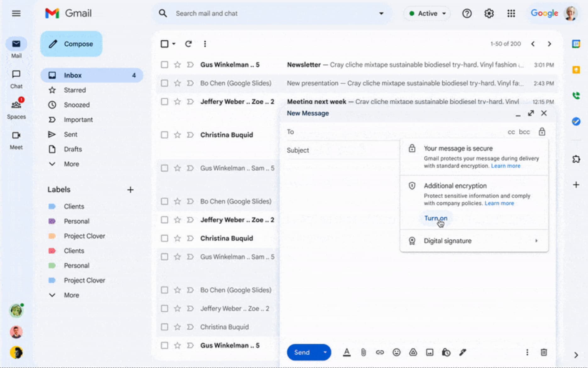This screenshot has width=588, height=368.
Task: Attach a file with the paperclip icon
Action: (363, 352)
